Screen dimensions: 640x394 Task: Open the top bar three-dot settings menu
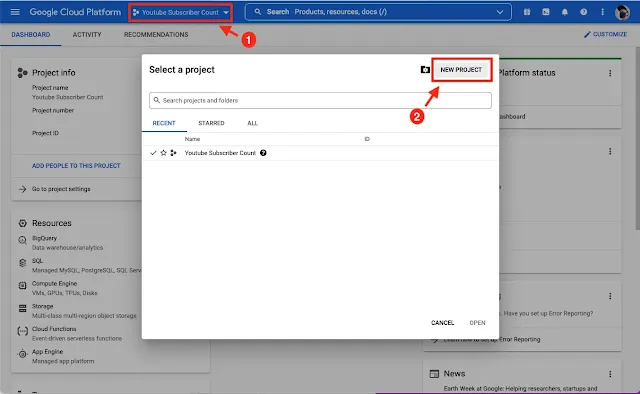point(602,12)
